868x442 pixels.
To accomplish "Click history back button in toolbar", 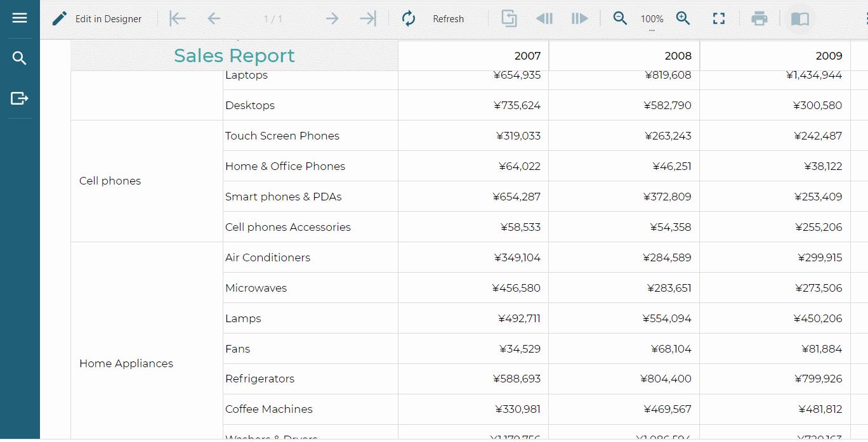I will [x=544, y=18].
